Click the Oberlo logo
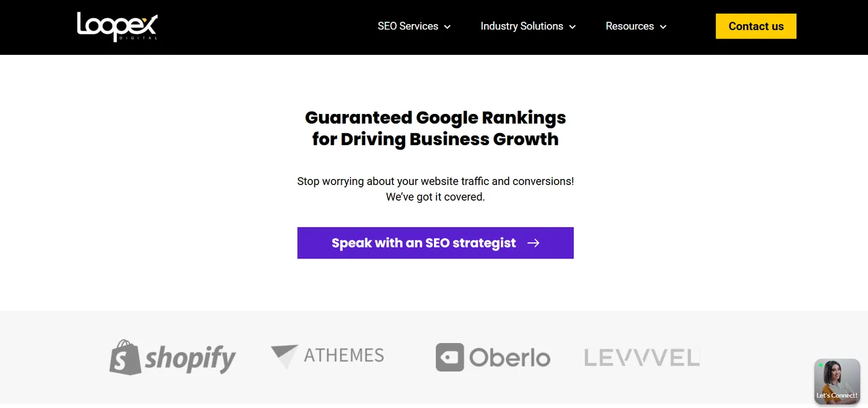The image size is (868, 408). 493,357
